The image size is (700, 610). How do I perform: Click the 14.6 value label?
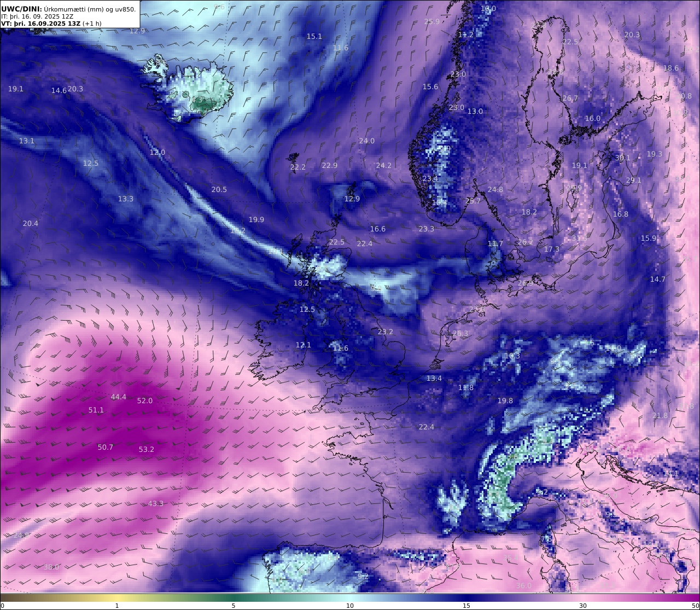coord(59,90)
